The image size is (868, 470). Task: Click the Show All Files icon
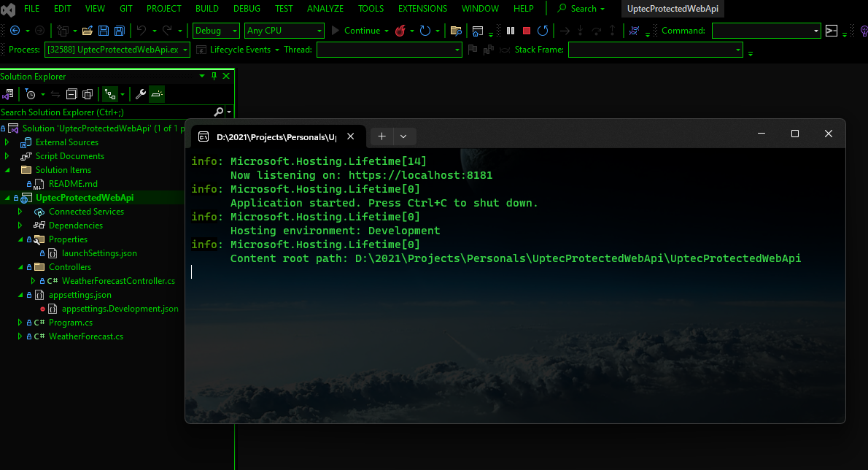87,94
